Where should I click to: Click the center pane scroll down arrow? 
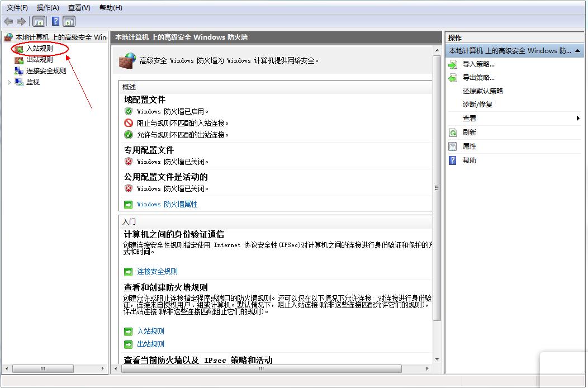pos(437,359)
